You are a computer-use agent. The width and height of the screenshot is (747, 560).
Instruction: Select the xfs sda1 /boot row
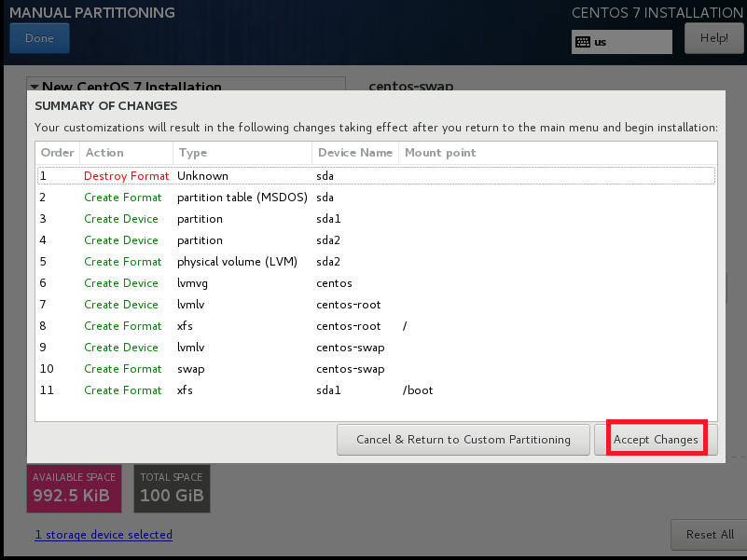pos(376,390)
